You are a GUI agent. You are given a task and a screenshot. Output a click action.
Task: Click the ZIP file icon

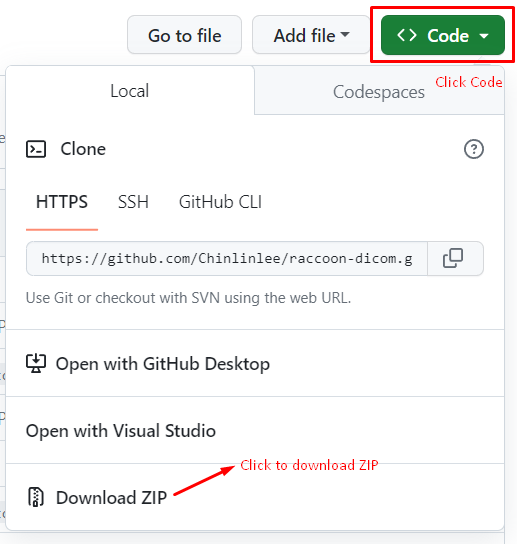click(36, 497)
